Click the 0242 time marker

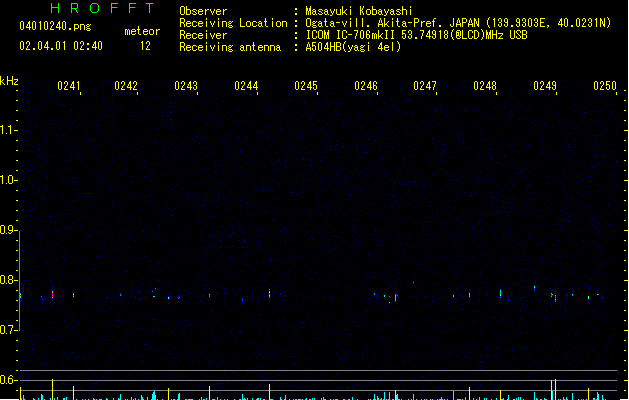coord(126,86)
